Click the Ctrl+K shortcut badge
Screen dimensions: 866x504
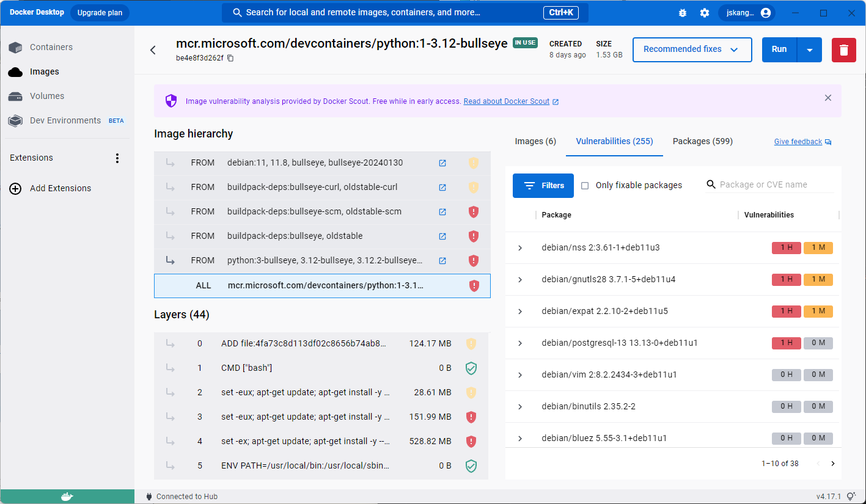561,13
